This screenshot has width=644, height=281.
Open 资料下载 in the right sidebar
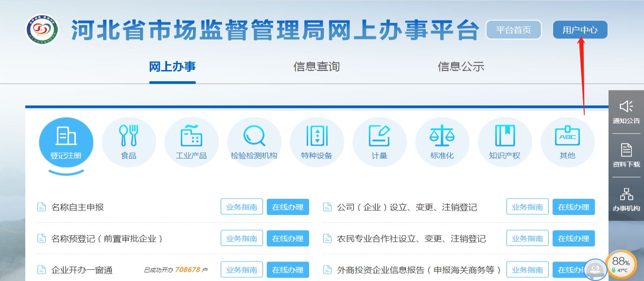626,156
